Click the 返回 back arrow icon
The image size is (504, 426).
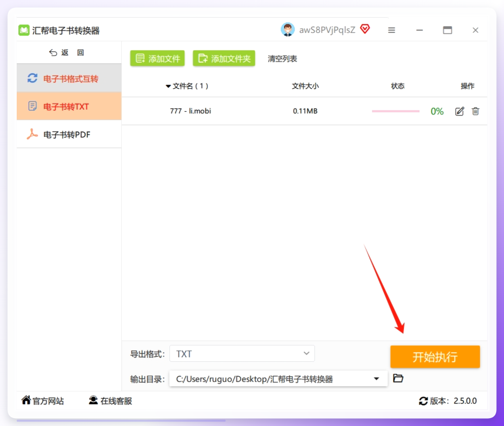click(53, 53)
